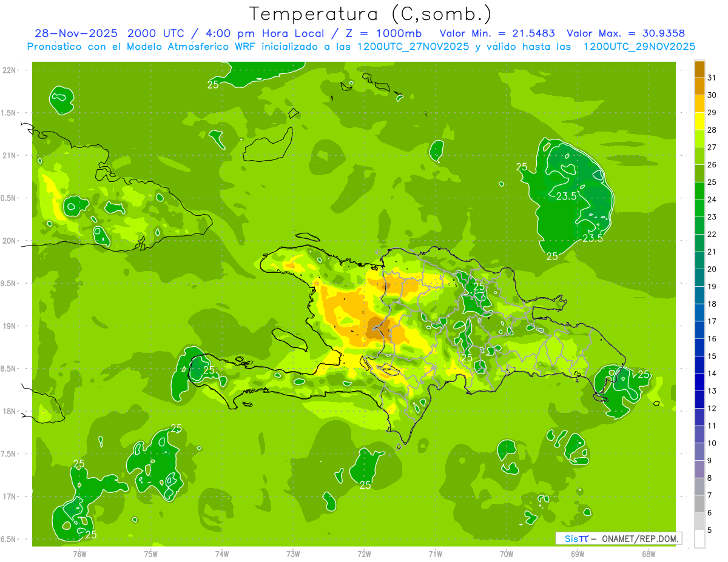The width and height of the screenshot is (728, 562).
Task: Click 'Valor Min. = 21.5483'
Action: click(497, 33)
